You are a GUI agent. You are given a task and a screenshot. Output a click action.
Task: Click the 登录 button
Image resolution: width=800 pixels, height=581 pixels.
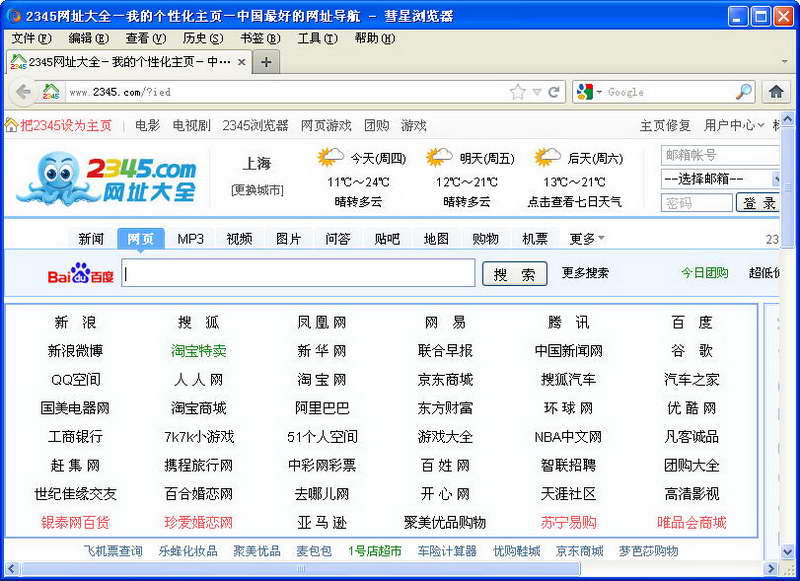(759, 203)
